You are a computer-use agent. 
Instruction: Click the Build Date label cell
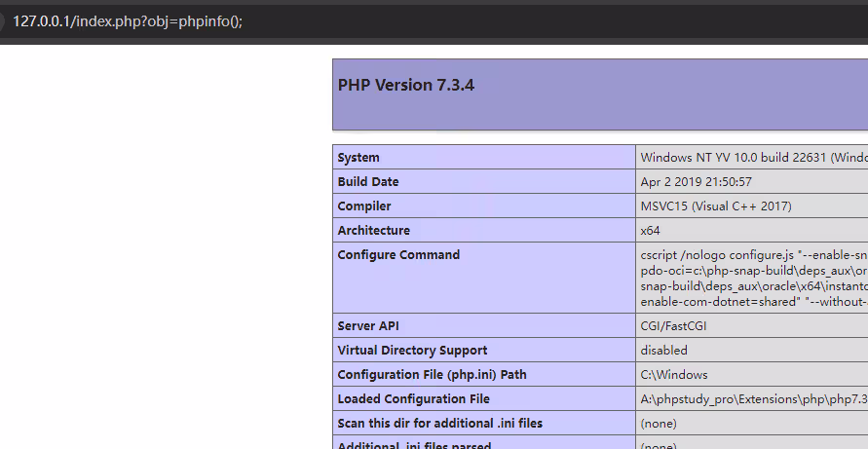(368, 182)
